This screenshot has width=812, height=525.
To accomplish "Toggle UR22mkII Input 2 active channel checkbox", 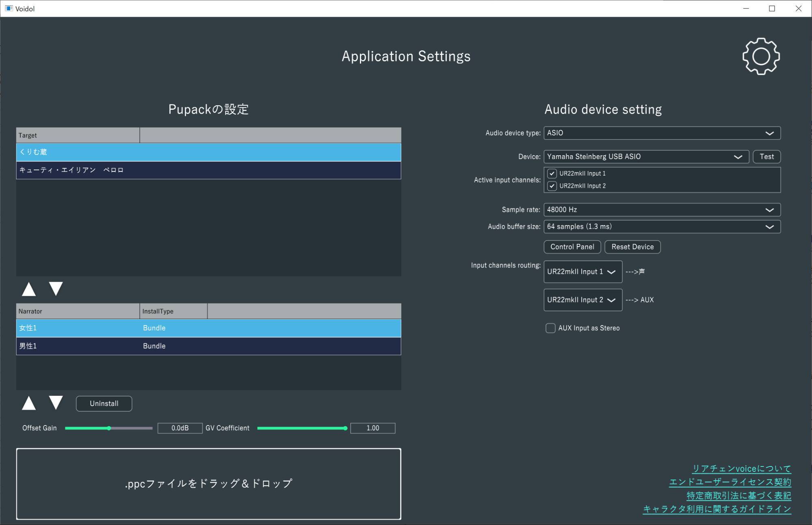I will click(x=552, y=186).
